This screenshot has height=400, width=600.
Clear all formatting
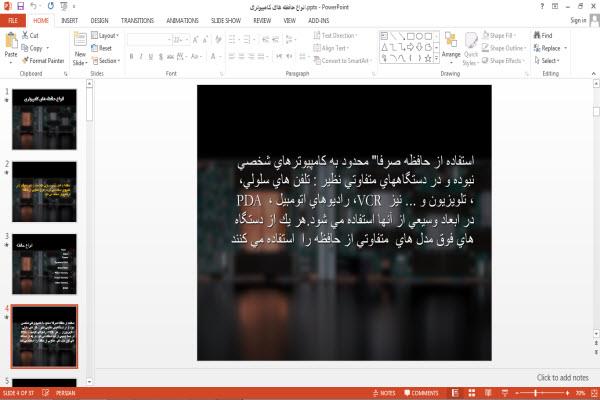218,39
